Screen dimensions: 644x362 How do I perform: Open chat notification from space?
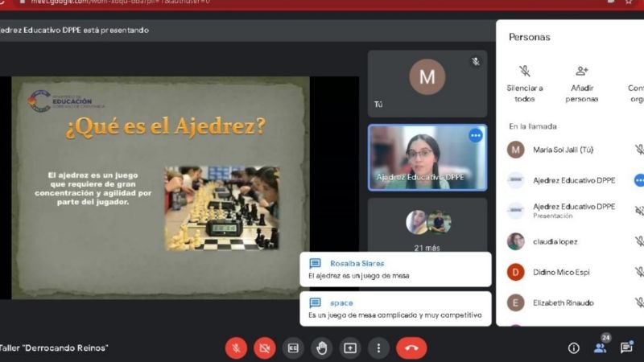point(395,309)
